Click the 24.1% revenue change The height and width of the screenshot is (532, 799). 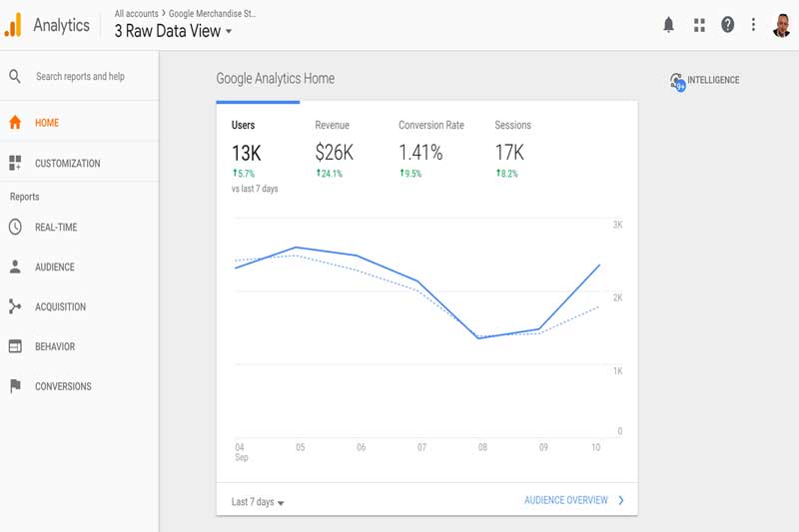330,174
